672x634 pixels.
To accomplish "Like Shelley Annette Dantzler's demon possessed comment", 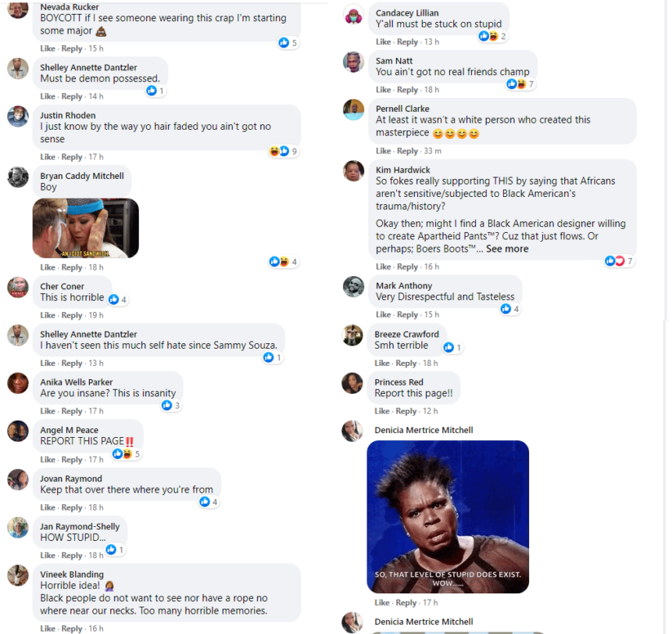I will click(x=48, y=96).
